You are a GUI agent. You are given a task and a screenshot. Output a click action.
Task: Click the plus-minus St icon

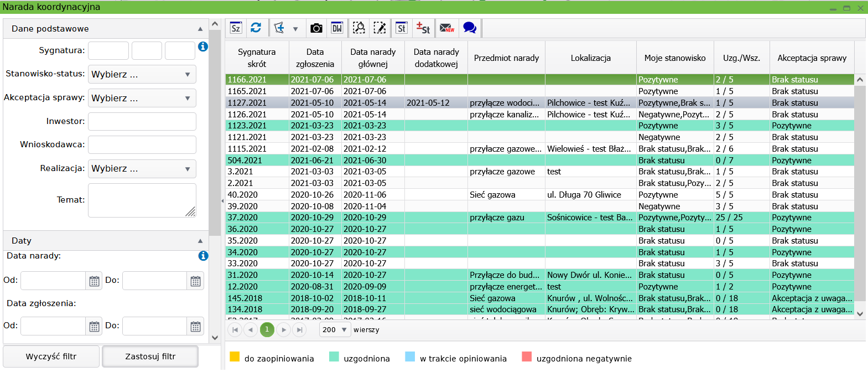423,28
